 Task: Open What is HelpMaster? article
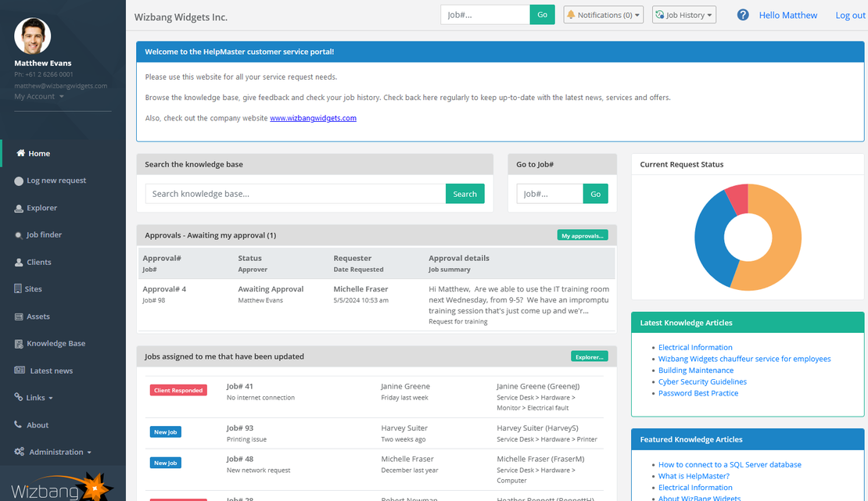click(694, 476)
